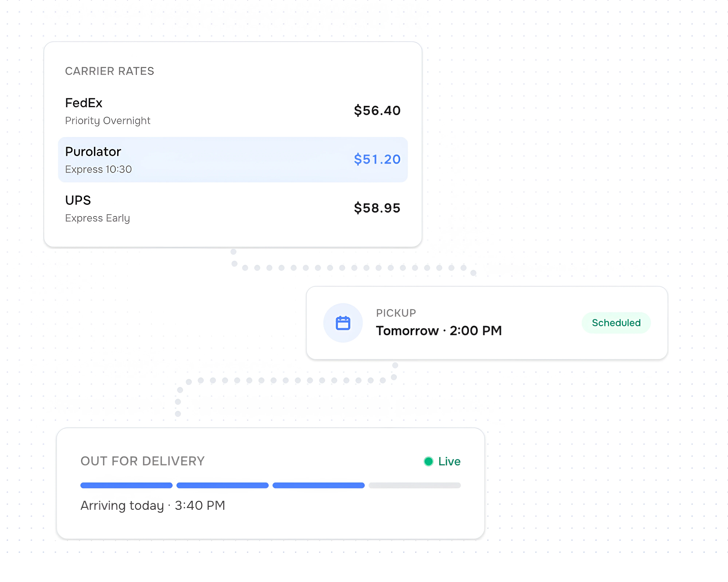
Task: Select the Purolator carrier name
Action: coord(93,152)
